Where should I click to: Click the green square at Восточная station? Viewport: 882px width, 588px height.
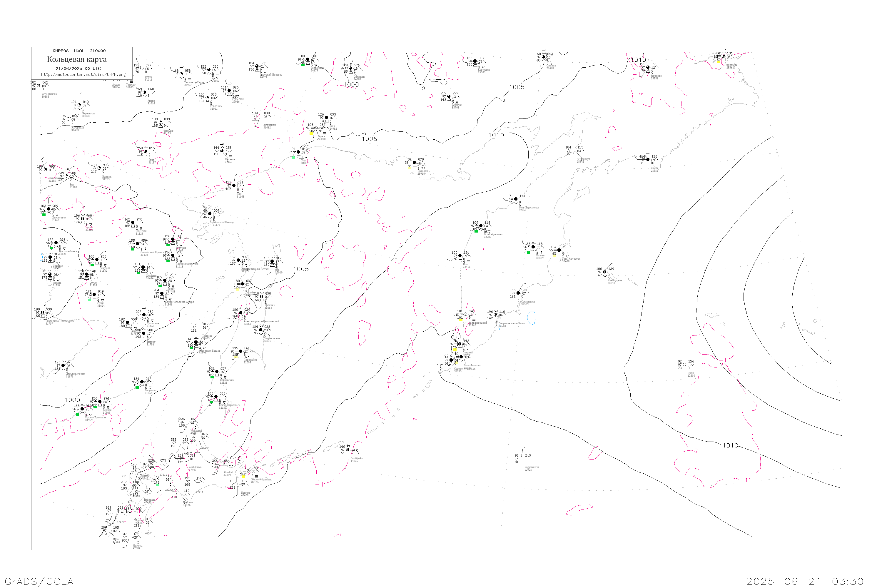tap(303, 65)
